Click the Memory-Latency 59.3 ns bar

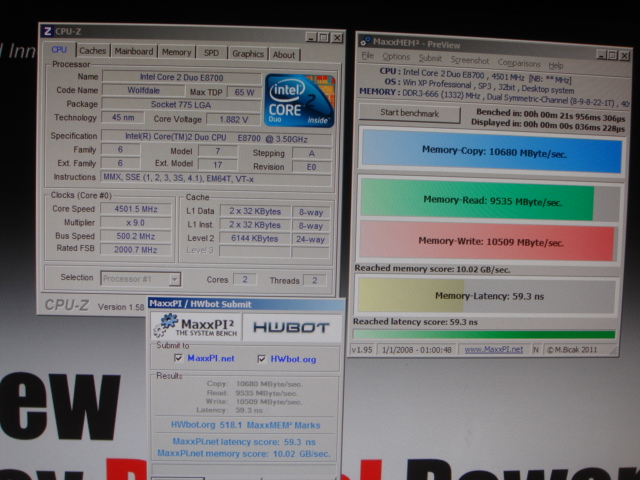point(487,296)
